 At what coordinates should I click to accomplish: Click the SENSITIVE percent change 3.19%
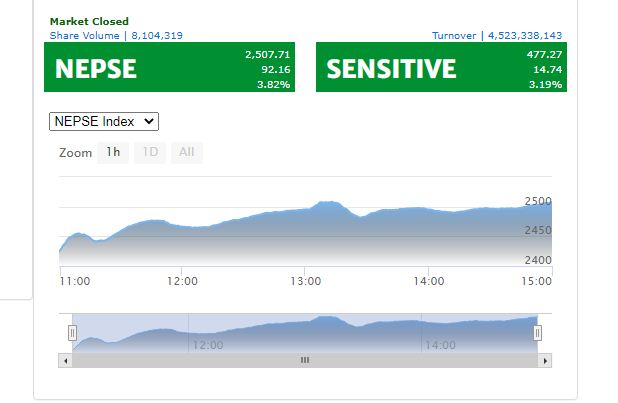point(545,84)
